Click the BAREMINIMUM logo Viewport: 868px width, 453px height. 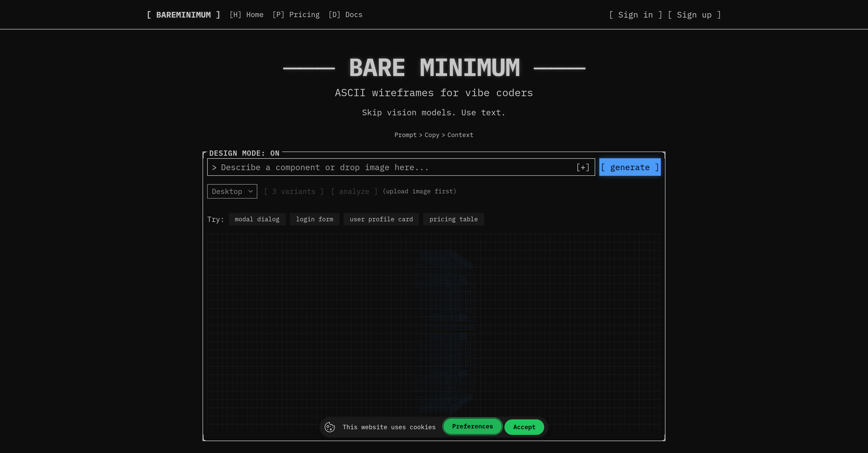[183, 14]
